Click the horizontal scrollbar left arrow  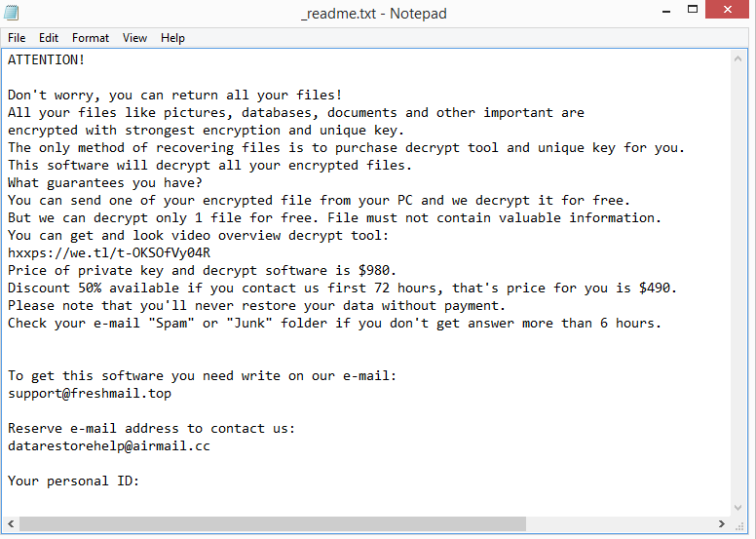(11, 524)
